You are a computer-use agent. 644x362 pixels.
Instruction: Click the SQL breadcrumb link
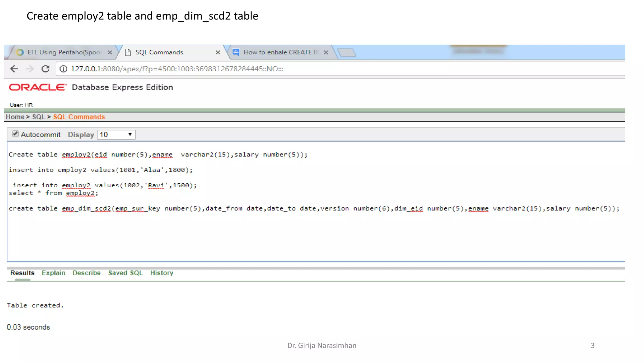(x=39, y=117)
